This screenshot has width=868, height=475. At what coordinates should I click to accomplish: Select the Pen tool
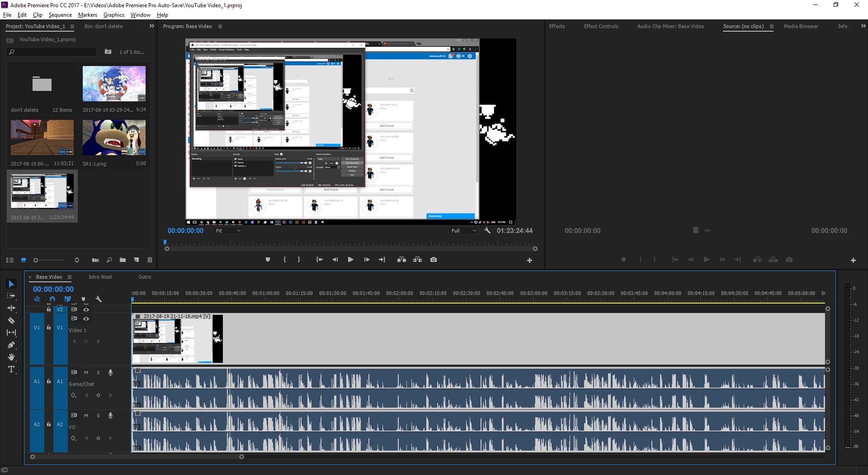[11, 345]
